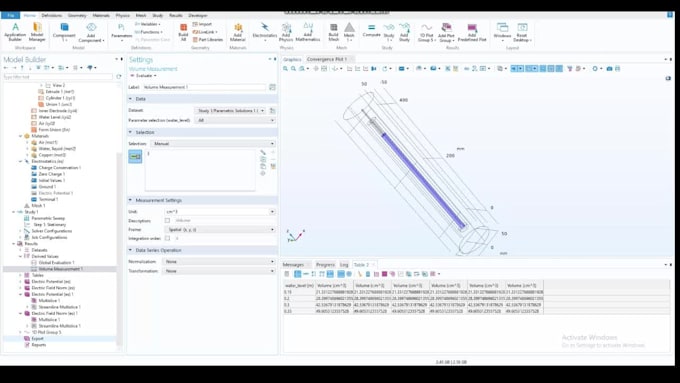Image resolution: width=680 pixels, height=383 pixels.
Task: Switch to Log tab
Action: (344, 265)
